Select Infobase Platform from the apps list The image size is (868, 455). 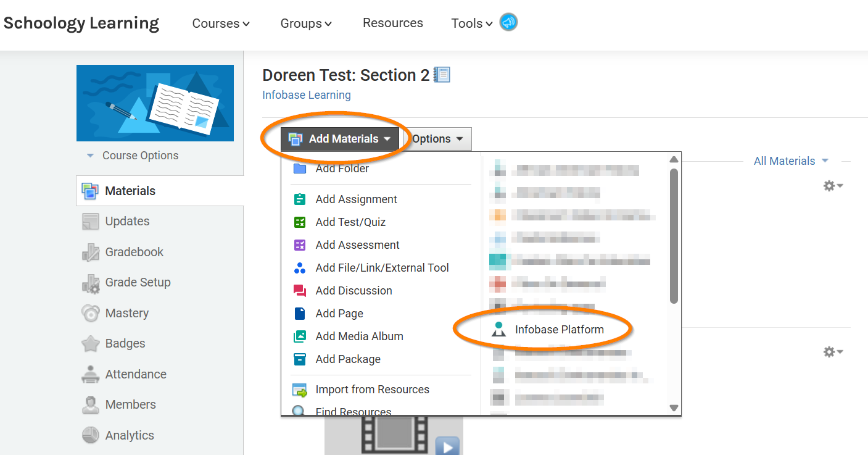pos(560,330)
